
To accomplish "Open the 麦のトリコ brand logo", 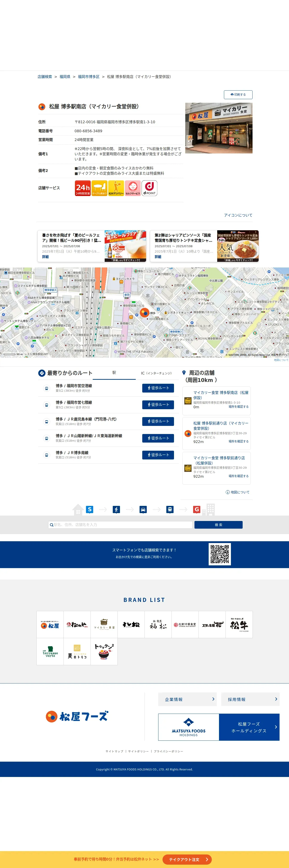I will coord(77,651).
